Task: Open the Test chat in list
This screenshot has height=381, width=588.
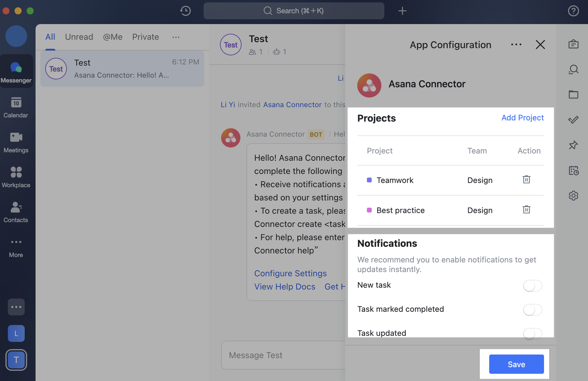Action: tap(122, 69)
